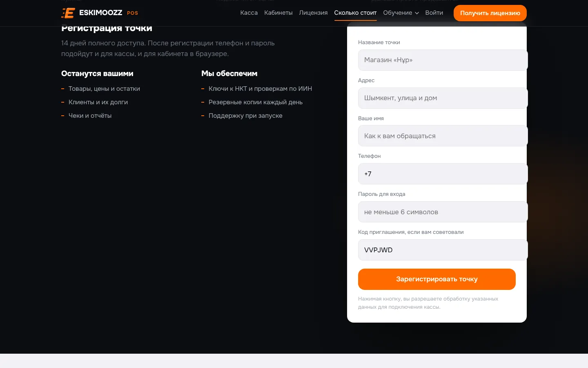Image resolution: width=588 pixels, height=368 pixels.
Task: Select the Сколько стоит nav item
Action: click(x=355, y=13)
